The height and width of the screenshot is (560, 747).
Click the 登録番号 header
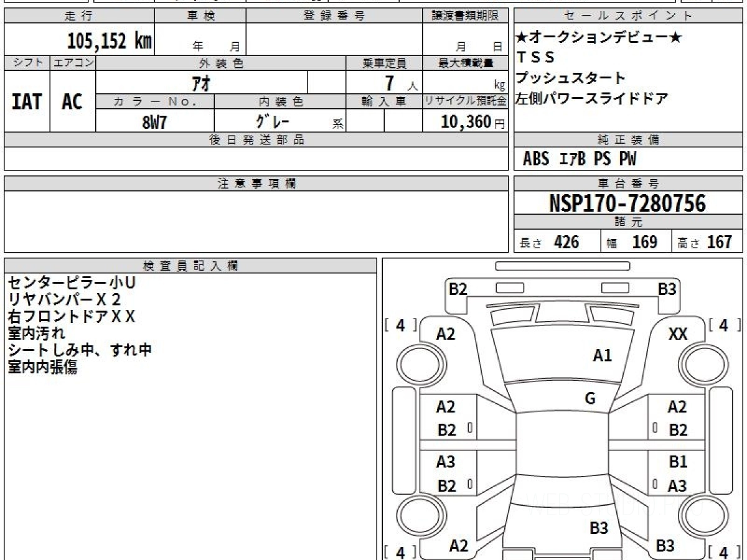pyautogui.click(x=334, y=16)
